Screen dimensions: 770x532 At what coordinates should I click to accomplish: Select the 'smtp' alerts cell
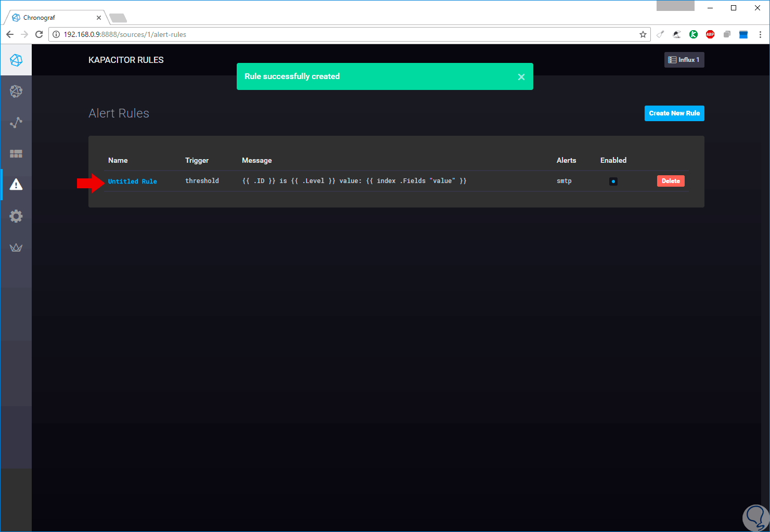coord(564,181)
